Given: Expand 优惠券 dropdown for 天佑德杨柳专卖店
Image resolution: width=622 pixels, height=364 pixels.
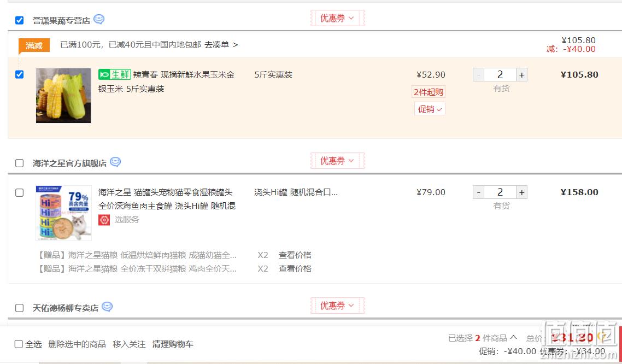Looking at the screenshot, I should 337,306.
